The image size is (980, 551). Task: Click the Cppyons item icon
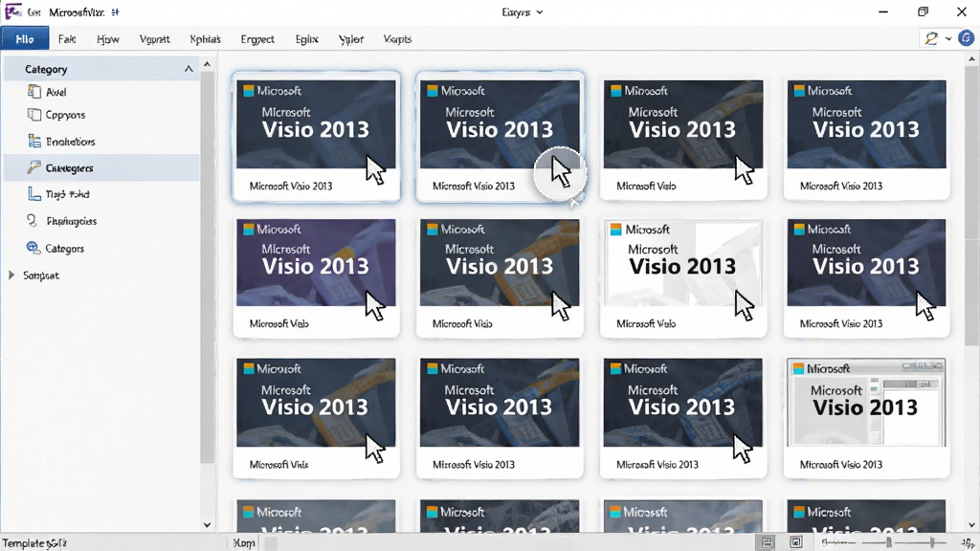coord(33,115)
